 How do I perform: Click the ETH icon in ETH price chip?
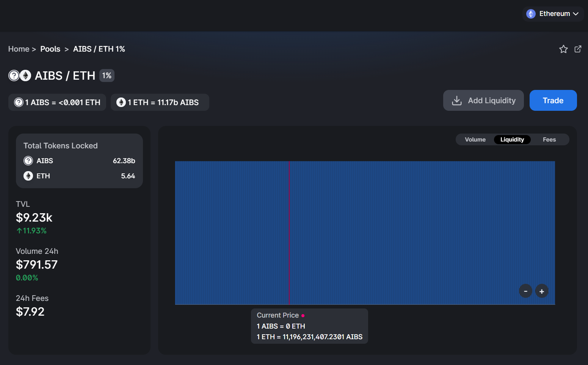pyautogui.click(x=121, y=102)
